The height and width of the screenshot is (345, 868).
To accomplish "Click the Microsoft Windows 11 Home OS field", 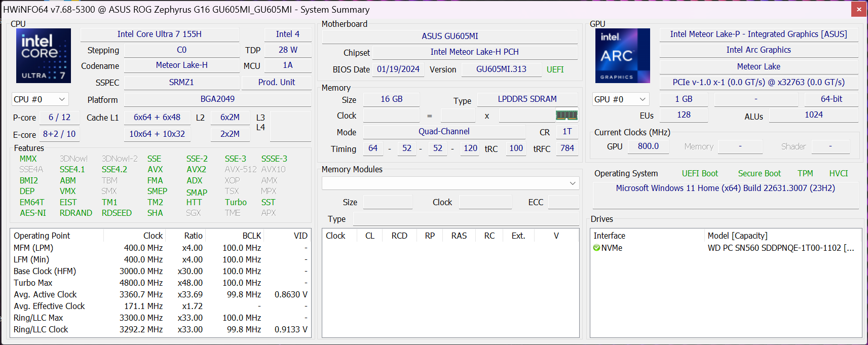I will tap(725, 188).
